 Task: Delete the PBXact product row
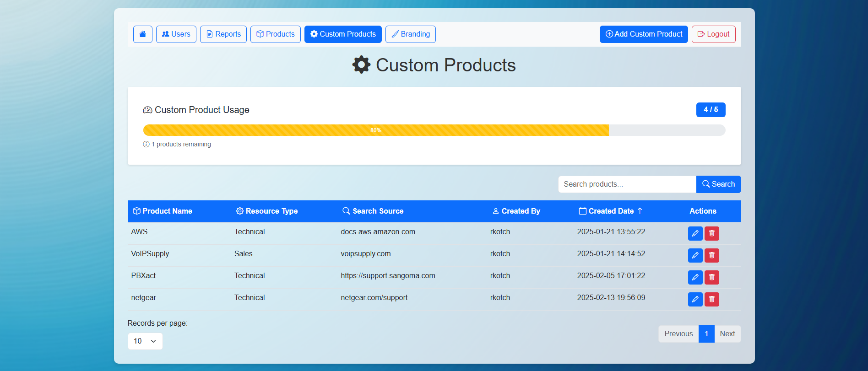[x=711, y=277]
